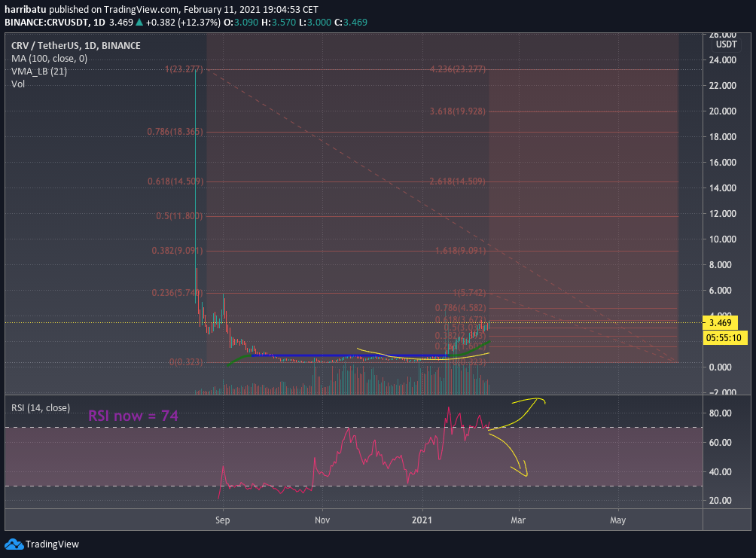Viewport: 756px width, 558px height.
Task: Select the VMA_LB (21) indicator label
Action: 39,72
